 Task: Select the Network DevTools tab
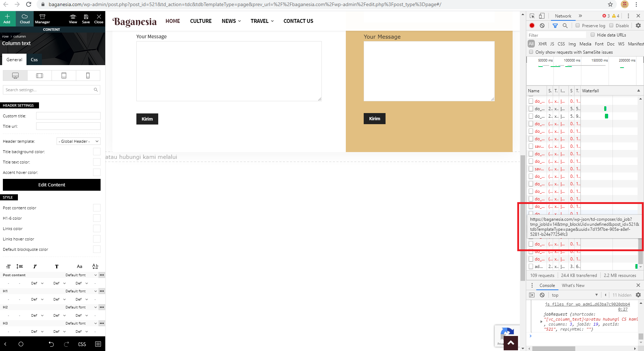pos(563,16)
